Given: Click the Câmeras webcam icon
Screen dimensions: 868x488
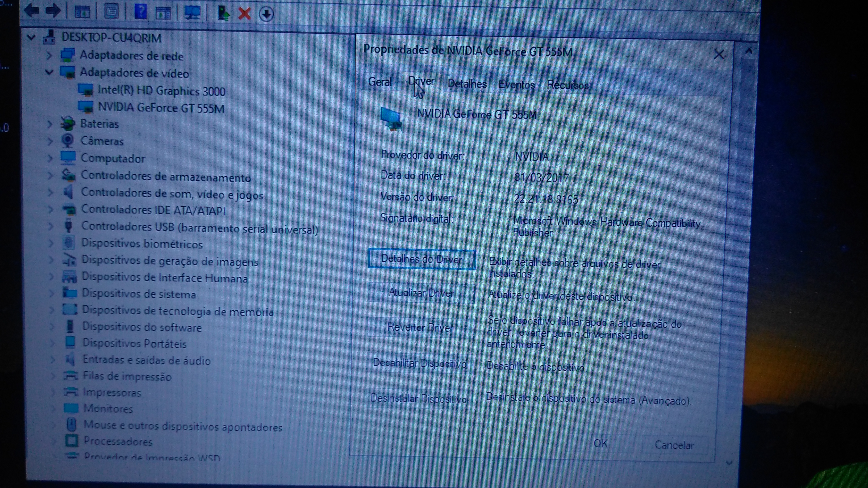Looking at the screenshot, I should (x=68, y=140).
